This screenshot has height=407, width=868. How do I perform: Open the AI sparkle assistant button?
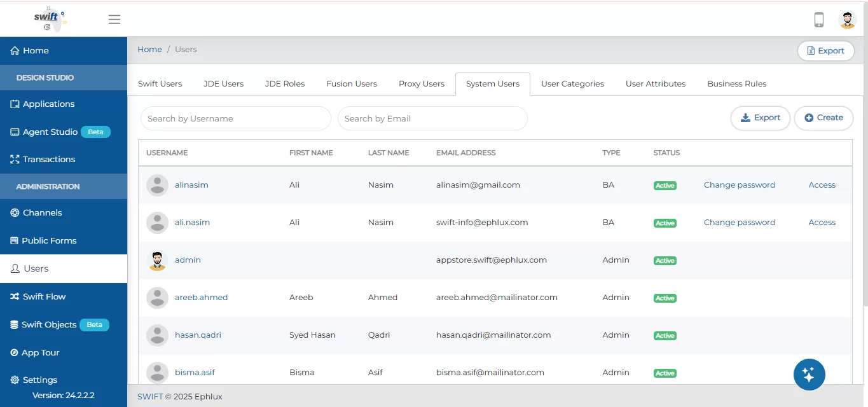coord(809,375)
